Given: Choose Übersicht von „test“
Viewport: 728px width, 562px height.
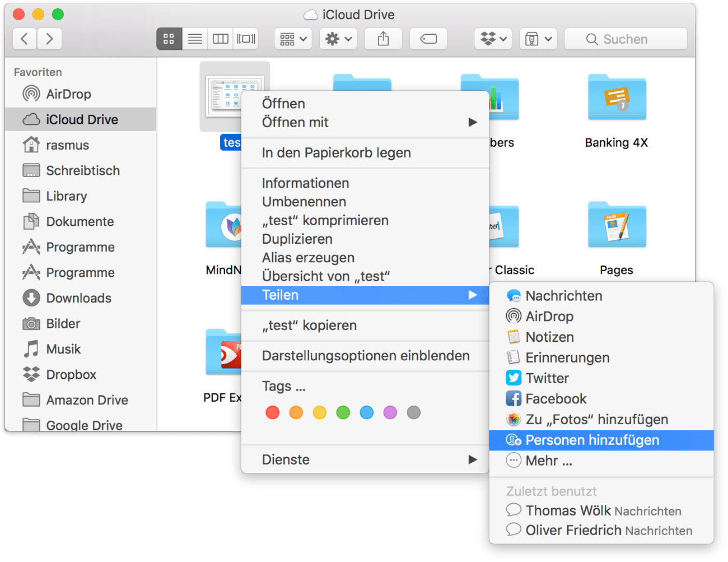Looking at the screenshot, I should (365, 276).
